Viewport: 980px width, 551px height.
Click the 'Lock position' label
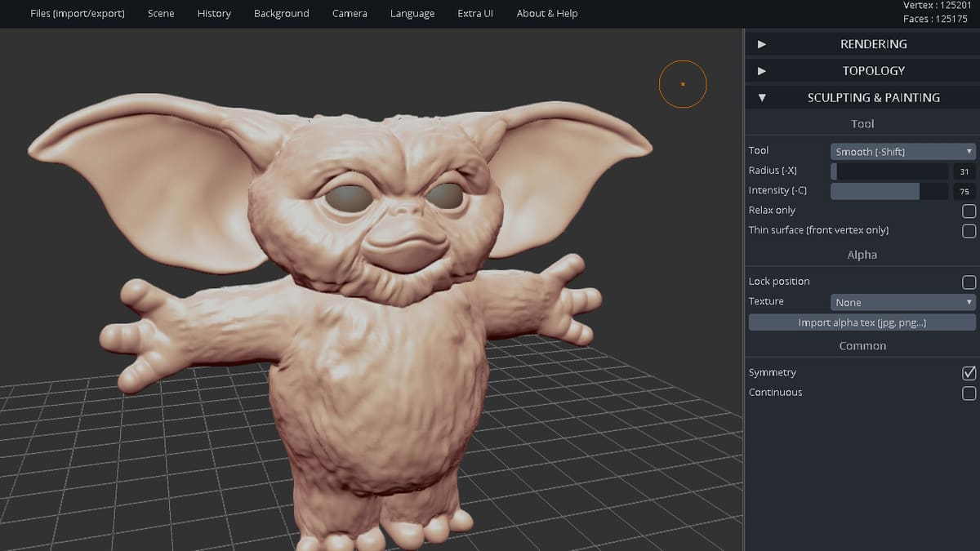point(779,282)
